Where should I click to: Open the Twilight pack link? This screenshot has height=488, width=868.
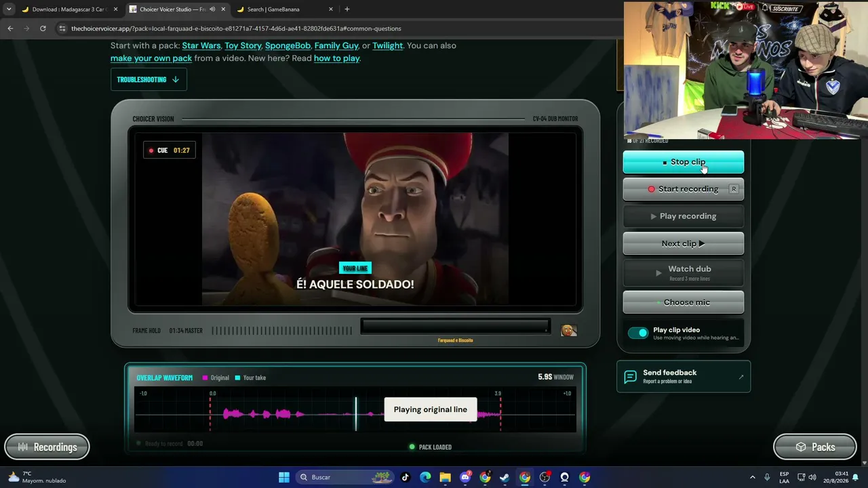coord(387,45)
